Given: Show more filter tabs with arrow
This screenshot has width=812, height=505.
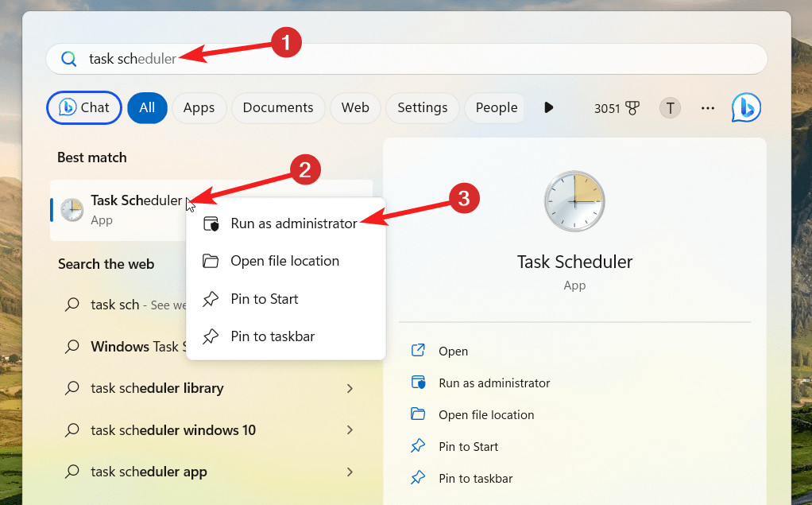Looking at the screenshot, I should pyautogui.click(x=548, y=107).
